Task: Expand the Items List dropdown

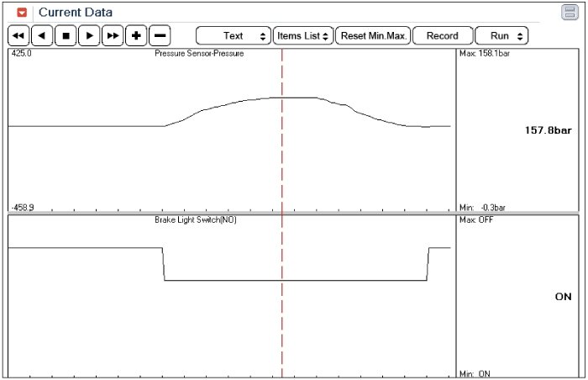Action: pos(303,36)
